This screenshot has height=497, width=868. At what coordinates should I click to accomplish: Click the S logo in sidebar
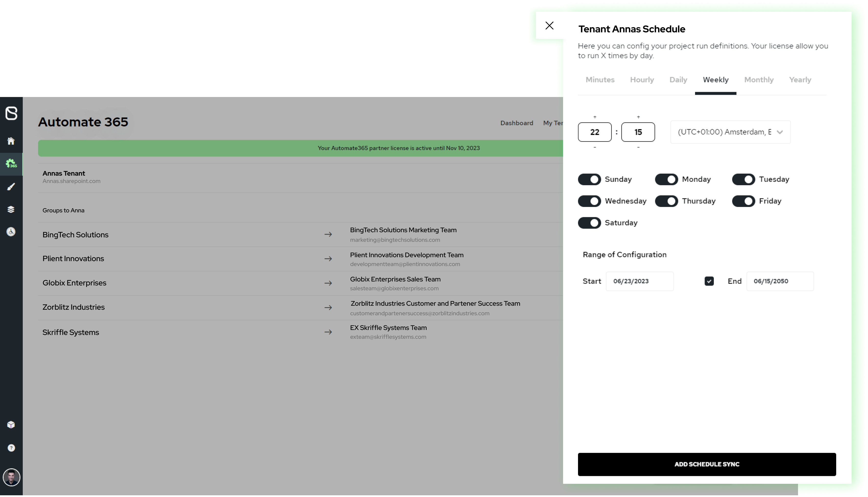pyautogui.click(x=11, y=113)
